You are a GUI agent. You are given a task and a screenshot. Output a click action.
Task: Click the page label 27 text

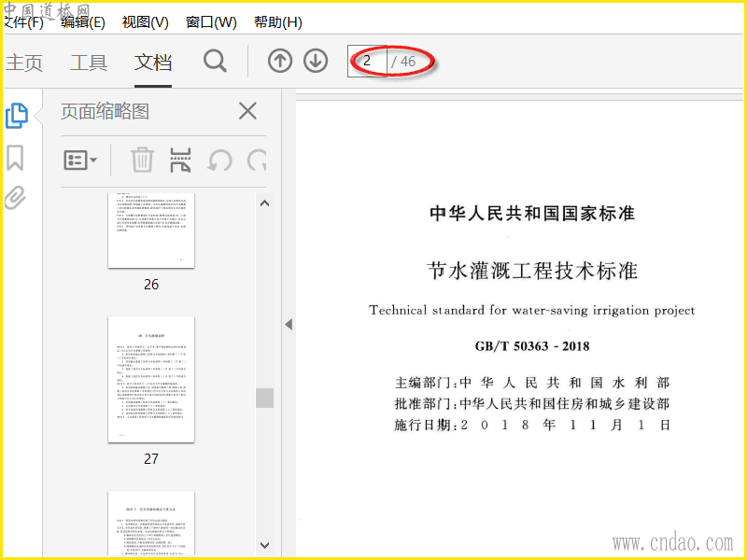coord(151,458)
